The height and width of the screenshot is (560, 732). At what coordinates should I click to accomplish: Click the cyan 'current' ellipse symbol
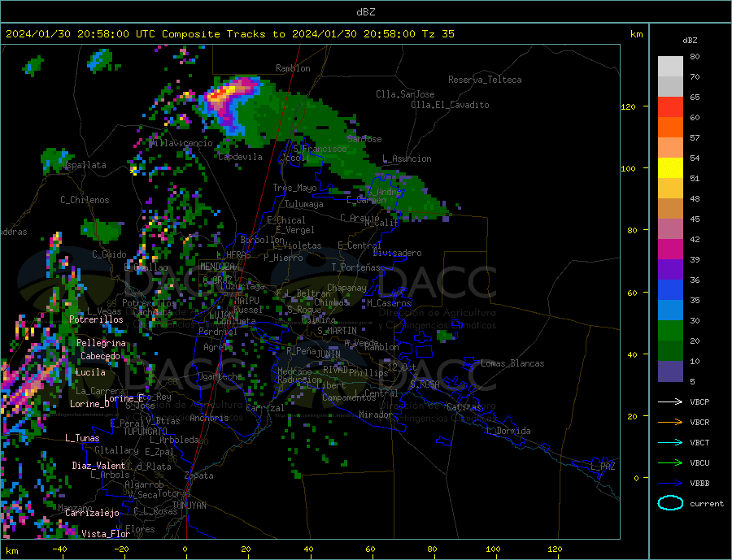[670, 503]
